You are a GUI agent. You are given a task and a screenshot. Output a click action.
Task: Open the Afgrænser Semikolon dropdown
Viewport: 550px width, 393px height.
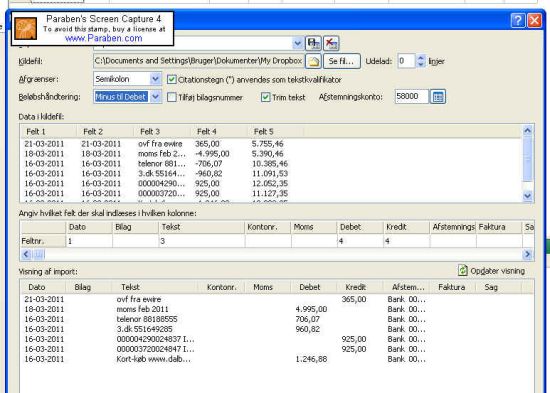click(155, 79)
